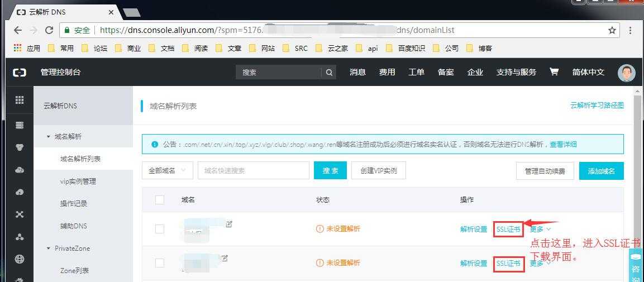Click the 创建VIP实例 button
The image size is (644, 282).
tap(379, 170)
